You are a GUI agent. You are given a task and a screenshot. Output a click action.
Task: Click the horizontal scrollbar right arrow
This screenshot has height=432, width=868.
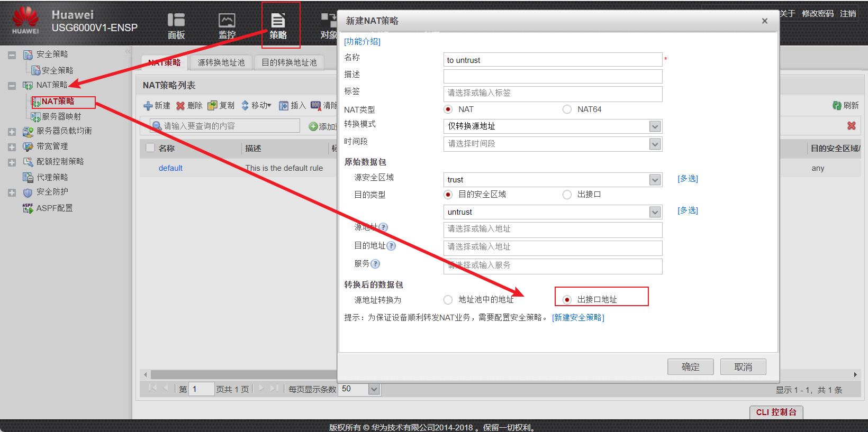pyautogui.click(x=855, y=374)
